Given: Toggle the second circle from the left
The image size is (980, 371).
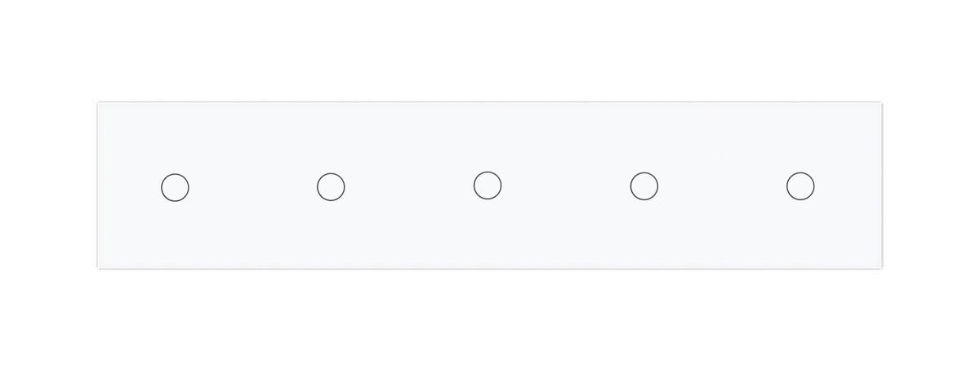Looking at the screenshot, I should pyautogui.click(x=331, y=186).
